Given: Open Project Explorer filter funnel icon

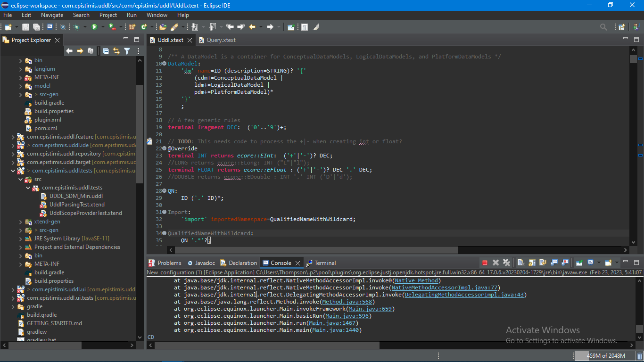Looking at the screenshot, I should pyautogui.click(x=127, y=51).
